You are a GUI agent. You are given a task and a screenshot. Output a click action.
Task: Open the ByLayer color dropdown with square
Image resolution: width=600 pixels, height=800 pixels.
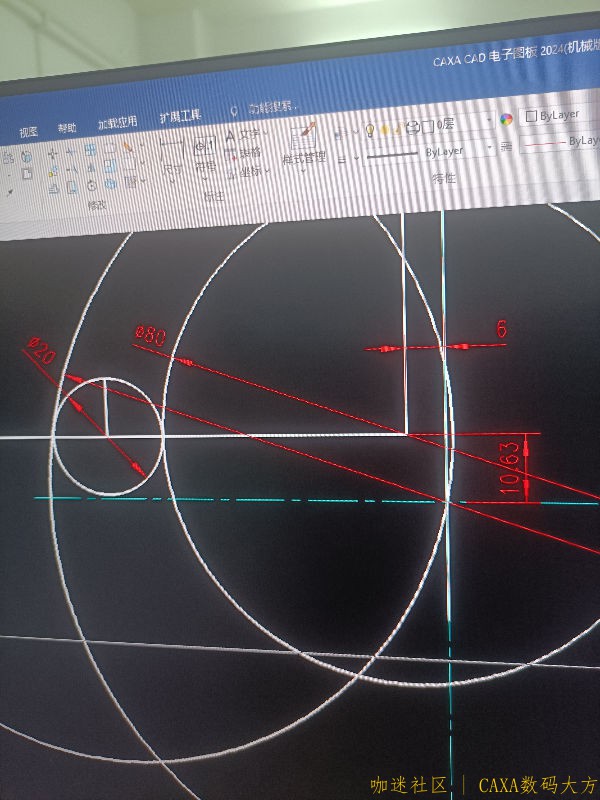click(560, 115)
